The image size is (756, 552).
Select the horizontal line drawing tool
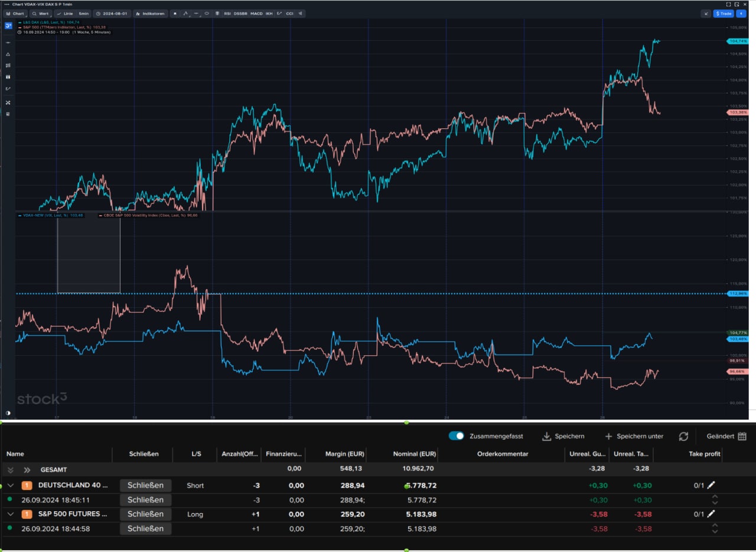(197, 13)
